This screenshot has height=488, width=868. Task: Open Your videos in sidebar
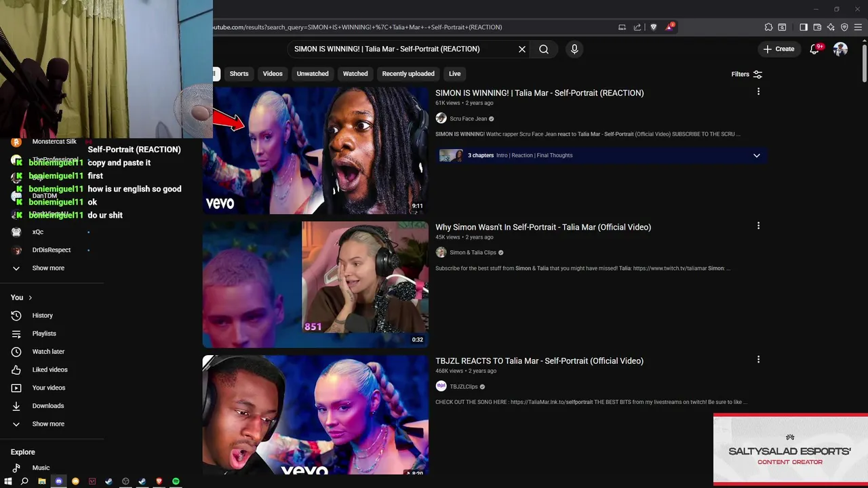pyautogui.click(x=49, y=388)
